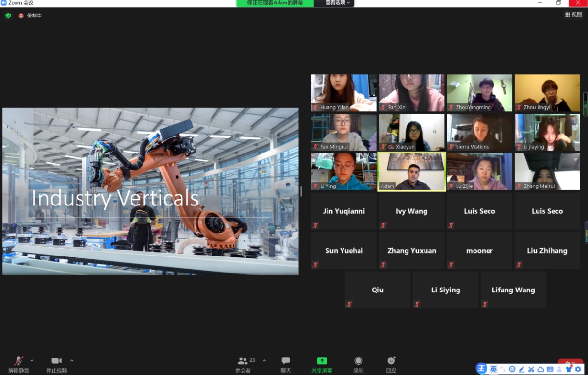Expand the arrow next to participants count

tap(264, 361)
